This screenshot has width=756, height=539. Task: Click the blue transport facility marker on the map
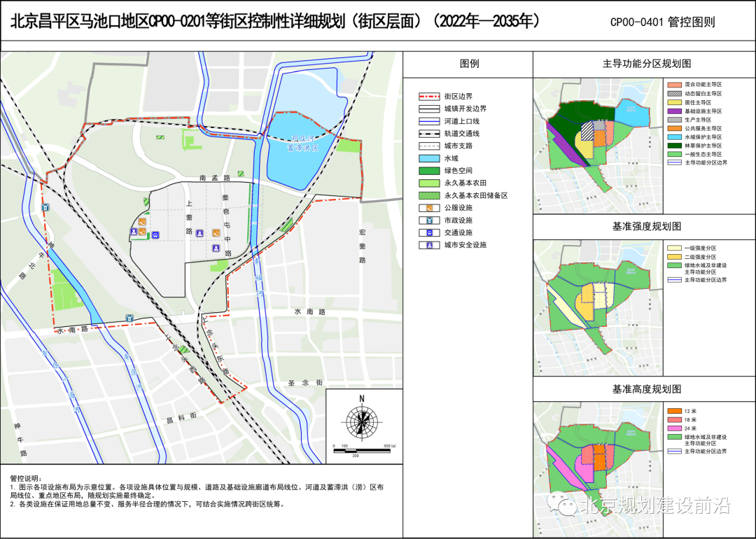point(156,235)
